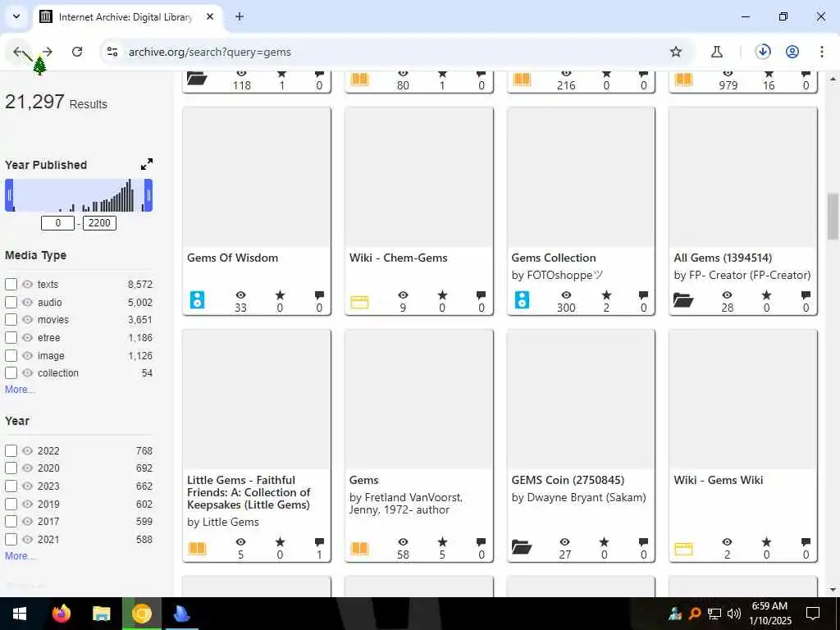Image resolution: width=840 pixels, height=630 pixels.
Task: Open the Gems Of Wisdom item
Action: tap(232, 258)
